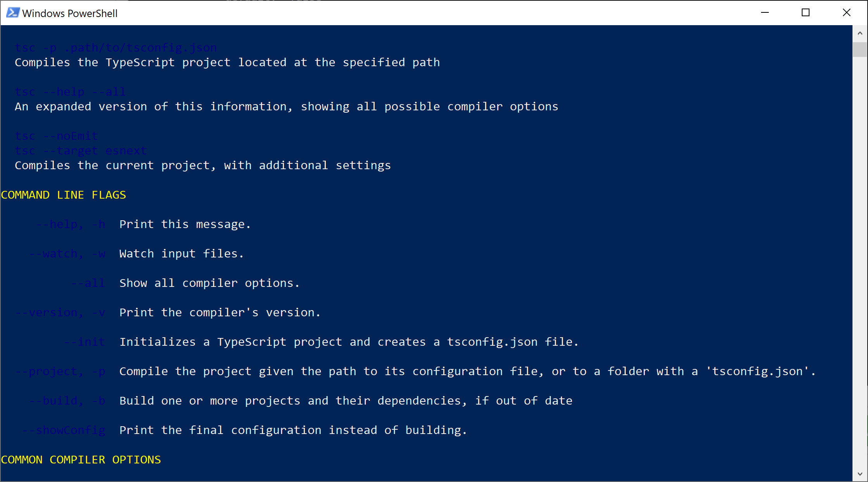The image size is (868, 482).
Task: Minimize the PowerShell window
Action: pyautogui.click(x=764, y=12)
